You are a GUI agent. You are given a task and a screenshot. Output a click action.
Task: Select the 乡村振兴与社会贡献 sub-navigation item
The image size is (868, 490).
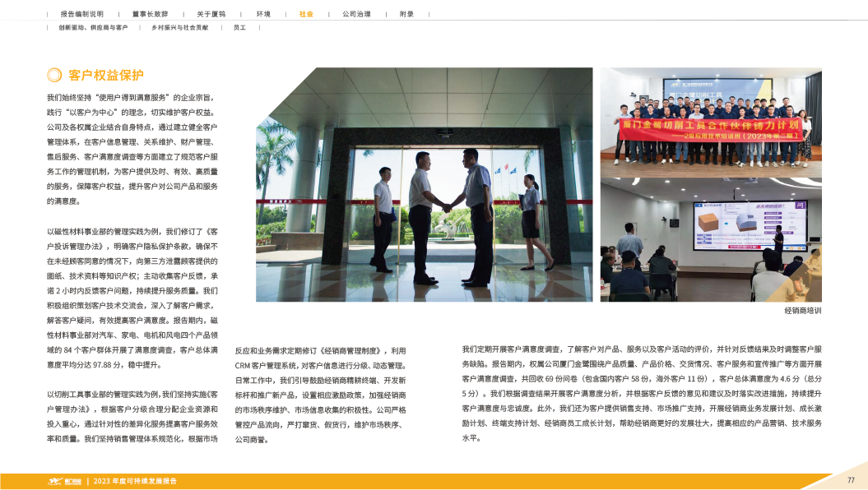point(175,28)
